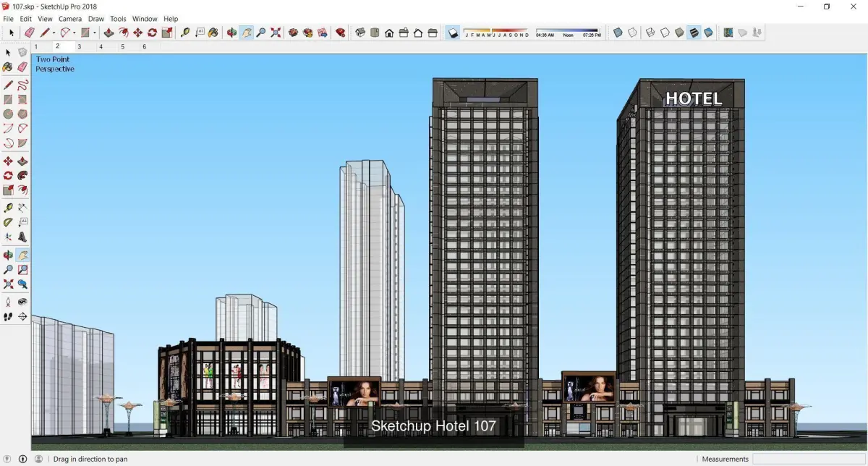
Task: Click the Make Component tool
Action: click(x=22, y=52)
